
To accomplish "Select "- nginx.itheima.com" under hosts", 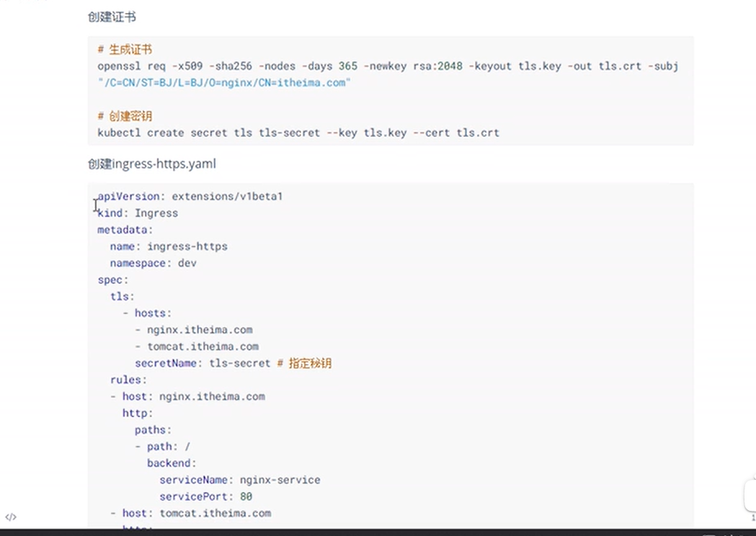I will tap(194, 330).
